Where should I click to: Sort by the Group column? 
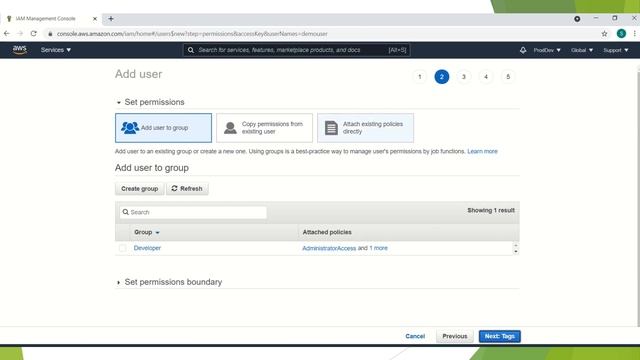coord(147,232)
